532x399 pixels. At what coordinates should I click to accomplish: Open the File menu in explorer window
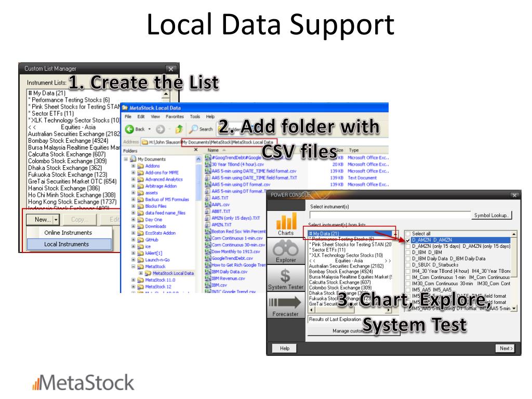tap(128, 116)
